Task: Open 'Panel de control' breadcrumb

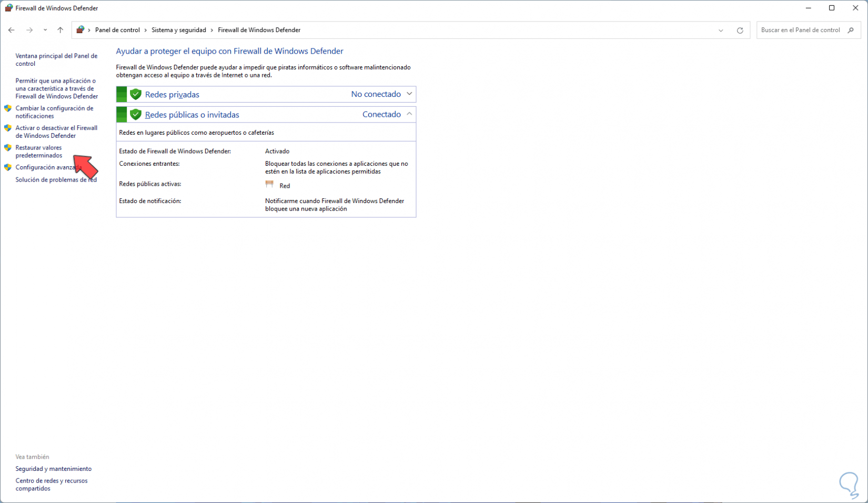Action: pos(117,30)
